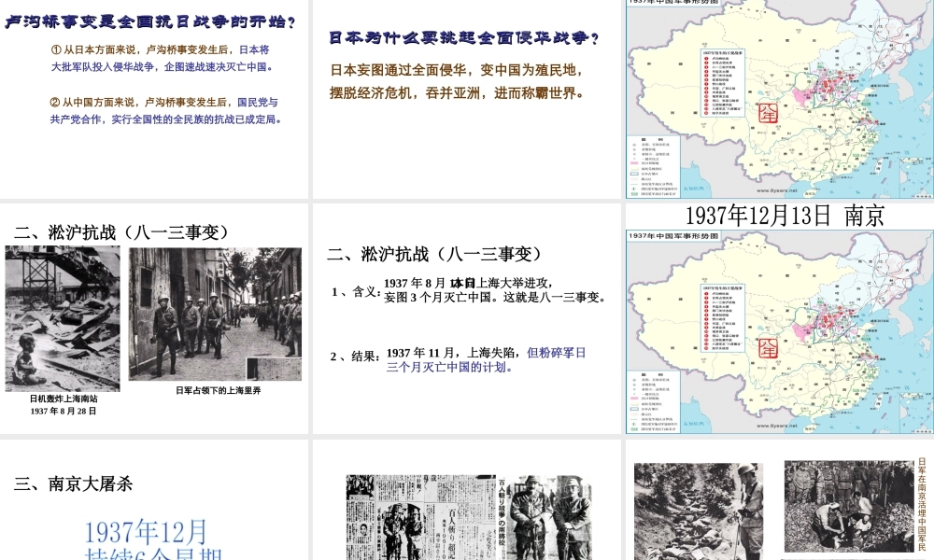This screenshot has height=560, width=934.
Task: Click '二、淞沪抗战（八一三事变）' title above '1、含义'
Action: tap(434, 254)
